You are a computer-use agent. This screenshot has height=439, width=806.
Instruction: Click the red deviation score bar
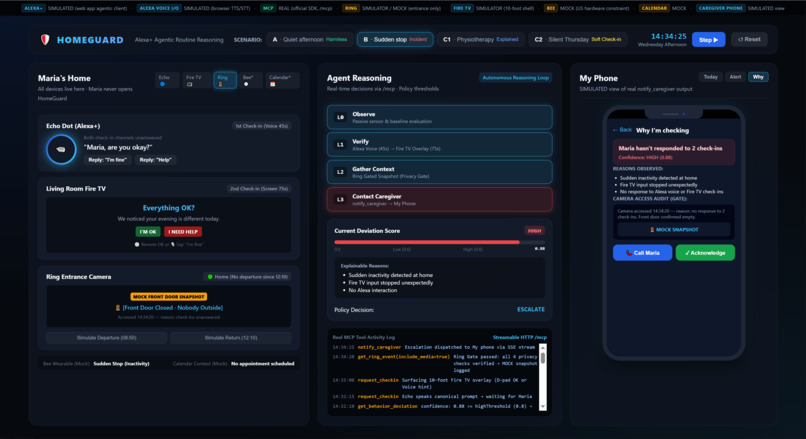(427, 242)
